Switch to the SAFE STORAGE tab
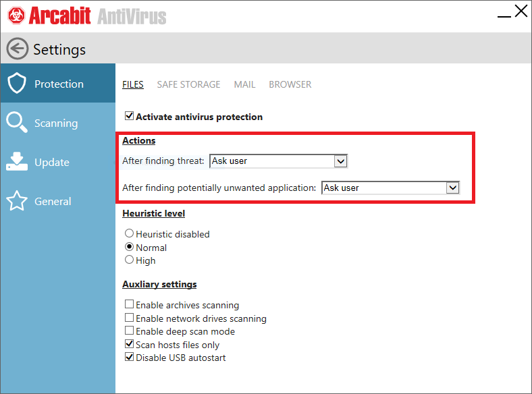532x394 pixels. click(x=188, y=84)
